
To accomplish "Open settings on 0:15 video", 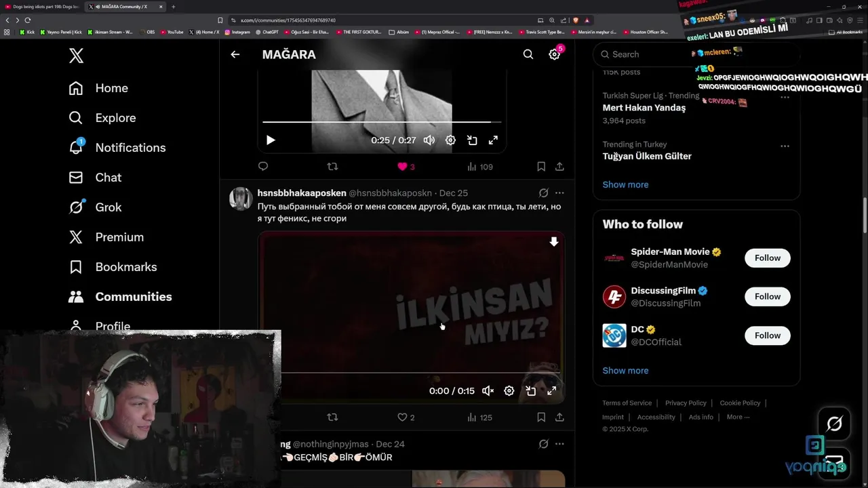I will coord(509,390).
